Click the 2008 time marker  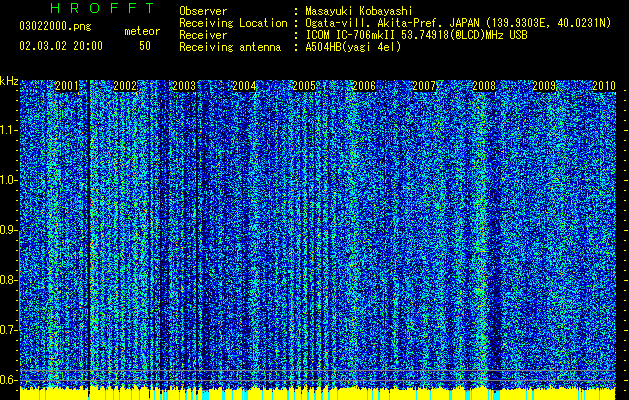484,86
